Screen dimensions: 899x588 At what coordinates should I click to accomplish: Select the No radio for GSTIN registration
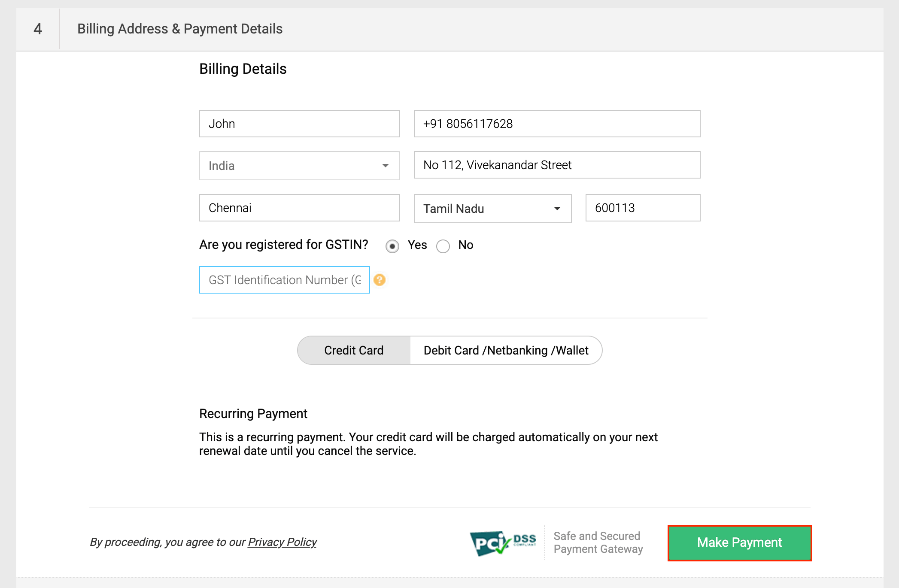443,246
